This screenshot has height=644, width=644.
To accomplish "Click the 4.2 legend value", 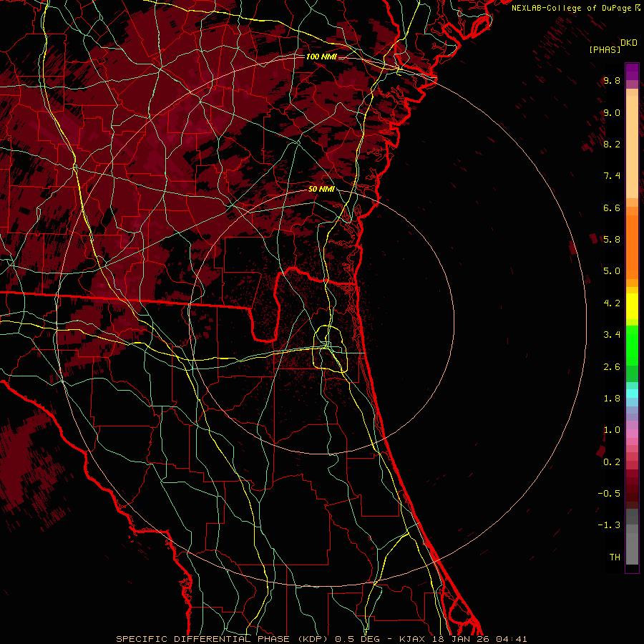I will 612,303.
